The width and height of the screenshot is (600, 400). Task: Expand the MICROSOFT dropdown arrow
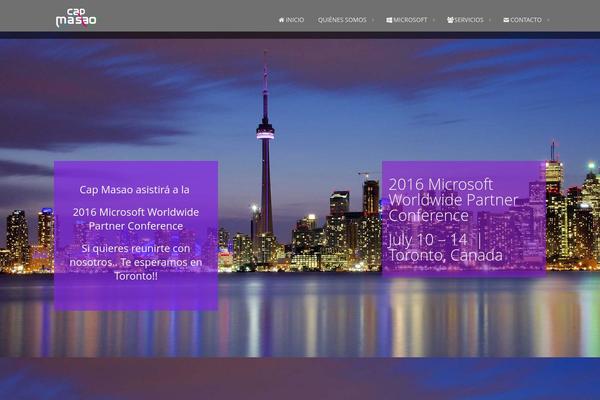tap(434, 20)
